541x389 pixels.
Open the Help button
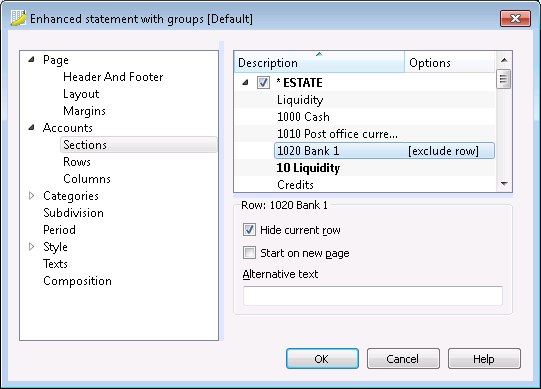pyautogui.click(x=484, y=359)
